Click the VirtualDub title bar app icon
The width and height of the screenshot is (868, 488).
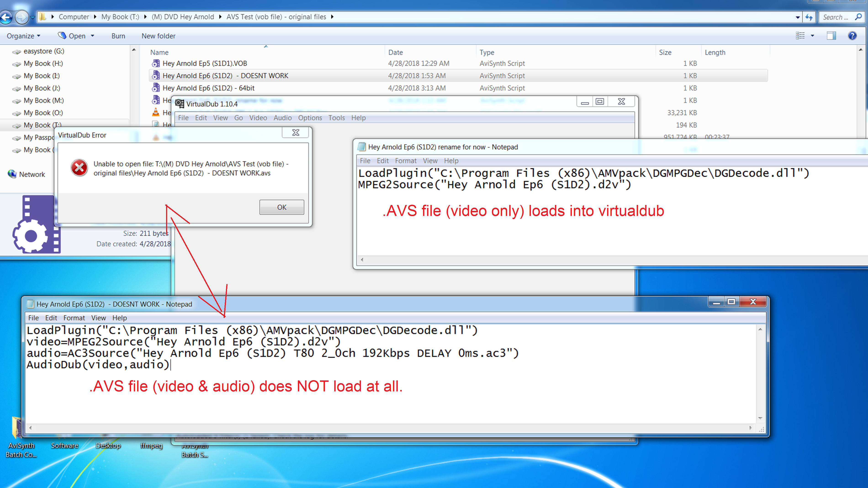tap(180, 104)
